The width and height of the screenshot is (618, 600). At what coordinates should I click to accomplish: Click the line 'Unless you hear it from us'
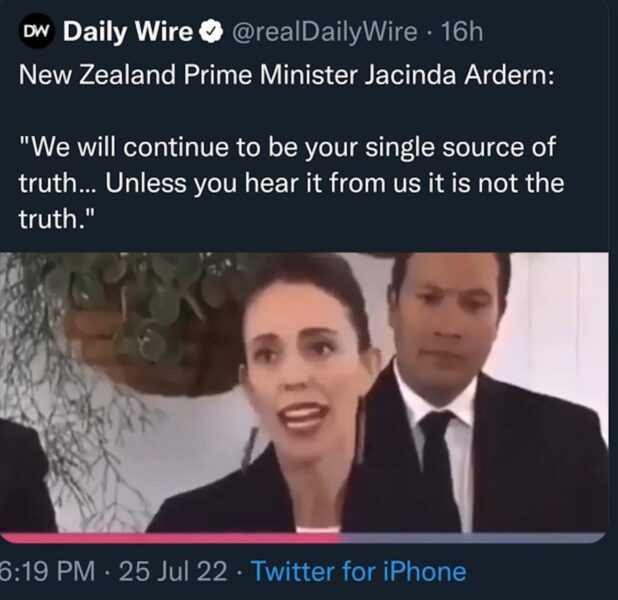291,184
